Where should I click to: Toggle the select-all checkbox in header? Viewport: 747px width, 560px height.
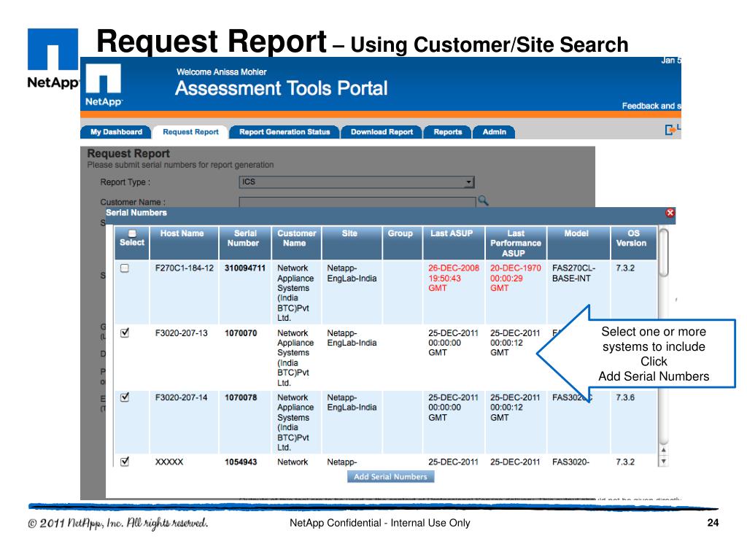132,233
